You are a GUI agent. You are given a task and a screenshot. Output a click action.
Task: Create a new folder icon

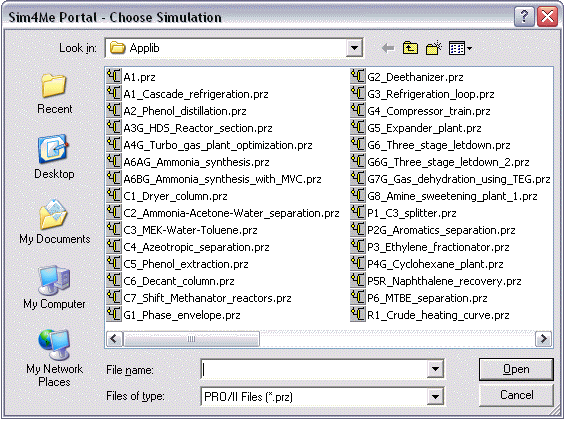(434, 48)
